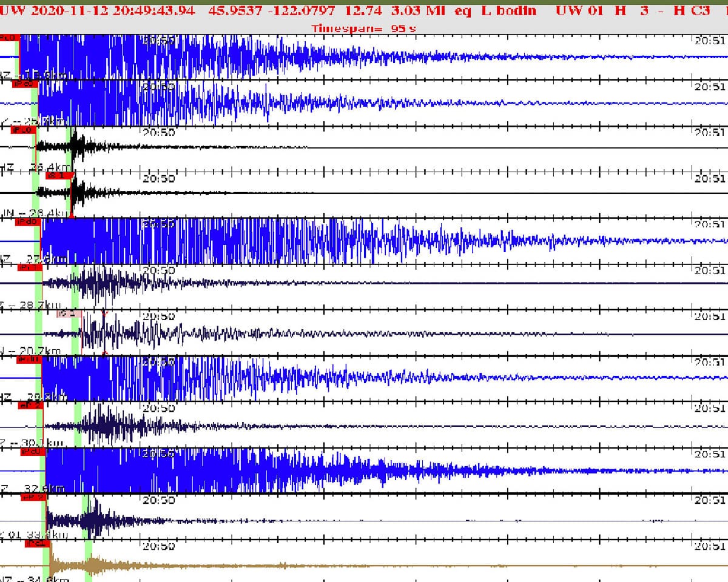Click the red S pick line tip on the 26.4km HN trace

click(x=72, y=215)
